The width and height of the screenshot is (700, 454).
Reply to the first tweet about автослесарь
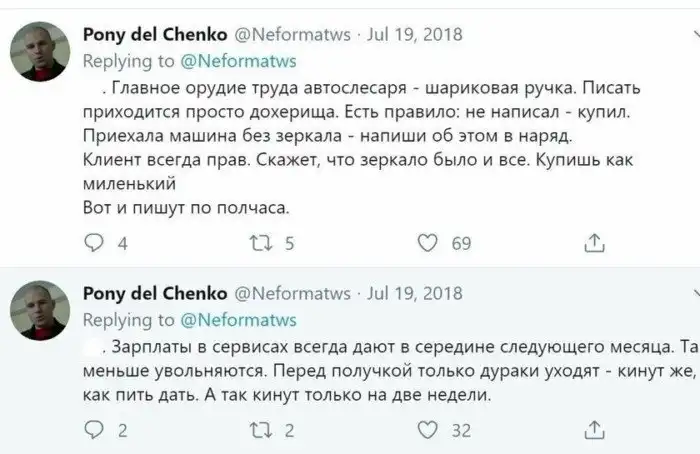click(x=94, y=242)
